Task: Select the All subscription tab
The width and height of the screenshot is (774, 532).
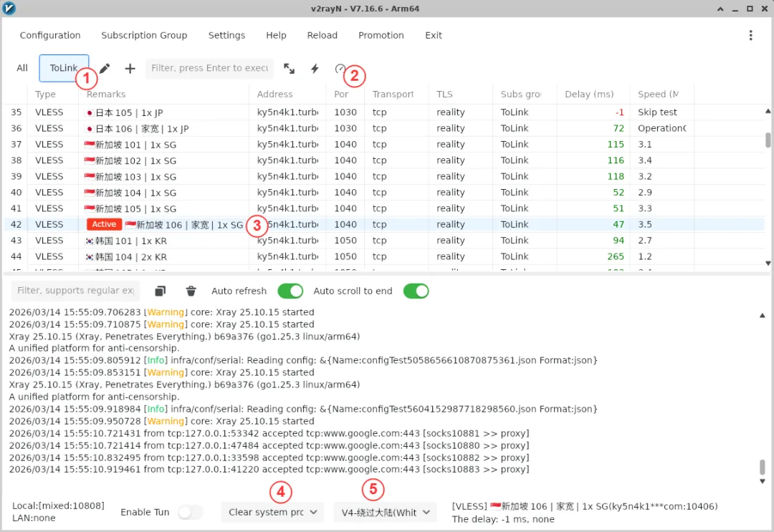Action: tap(22, 68)
